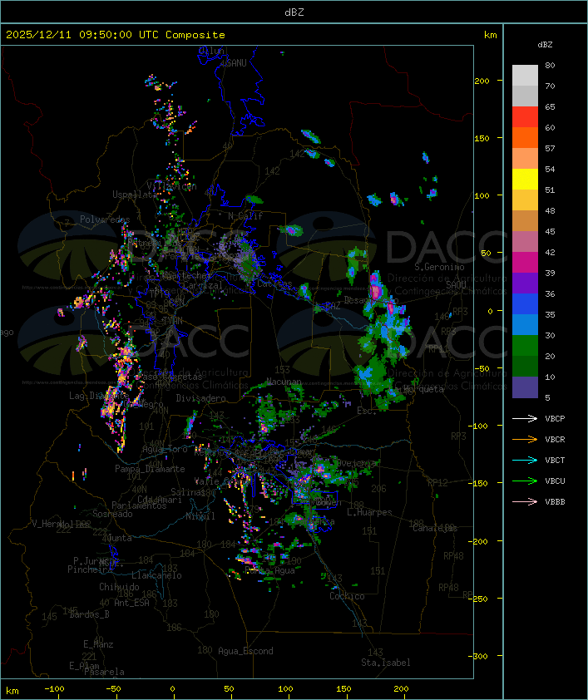Image resolution: width=588 pixels, height=700 pixels.
Task: Pick the purple swatch between 39 and 36
Action: [525, 283]
